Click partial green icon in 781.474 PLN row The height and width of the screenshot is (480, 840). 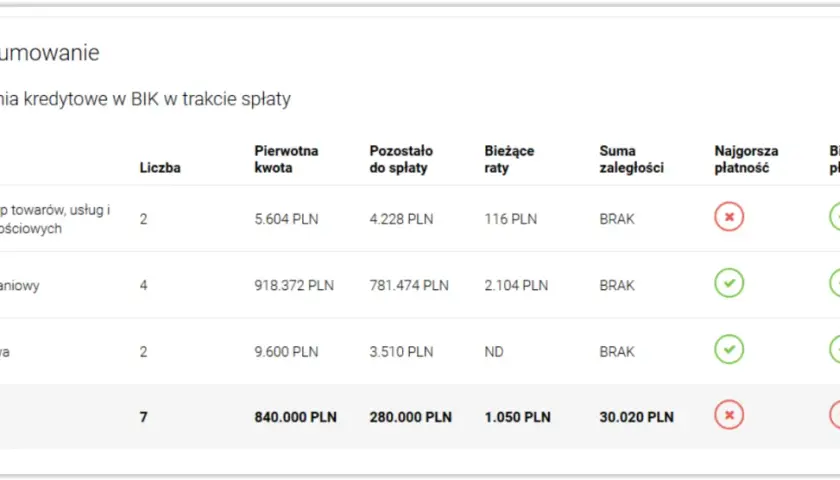[x=835, y=283]
